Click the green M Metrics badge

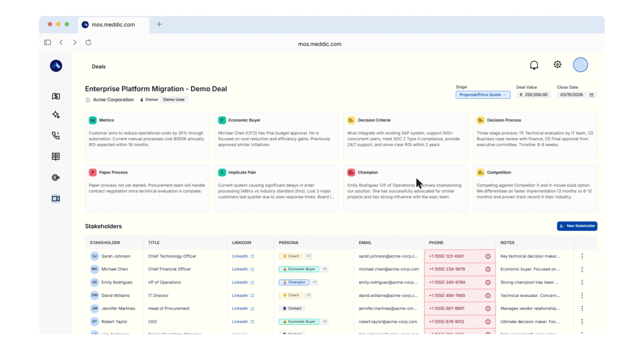(93, 120)
